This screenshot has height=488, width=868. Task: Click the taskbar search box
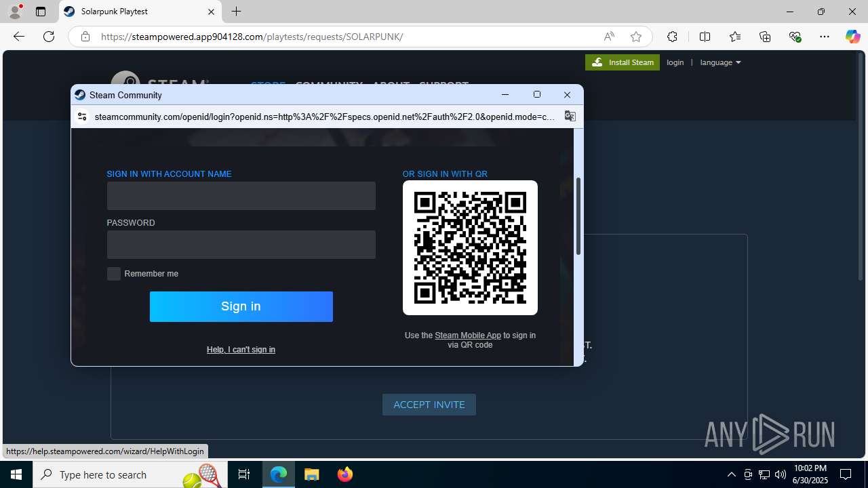pos(130,474)
